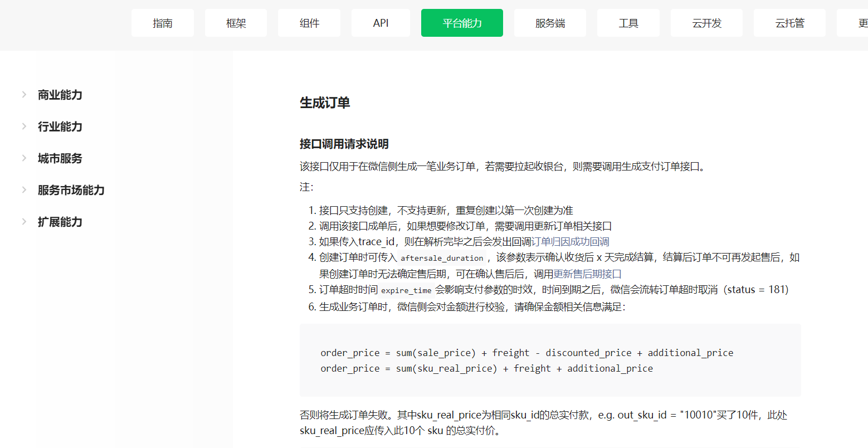This screenshot has height=448, width=868.
Task: Click the paragraph starting 否则将生成订单失败
Action: pyautogui.click(x=543, y=423)
